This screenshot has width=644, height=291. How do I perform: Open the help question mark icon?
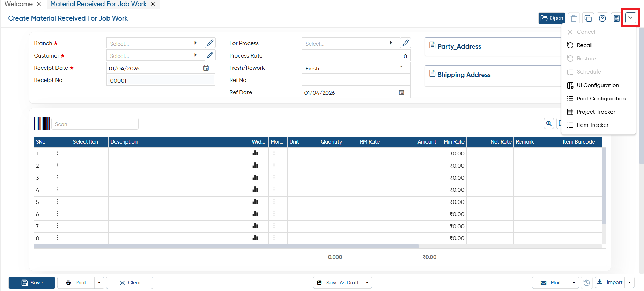pyautogui.click(x=602, y=18)
